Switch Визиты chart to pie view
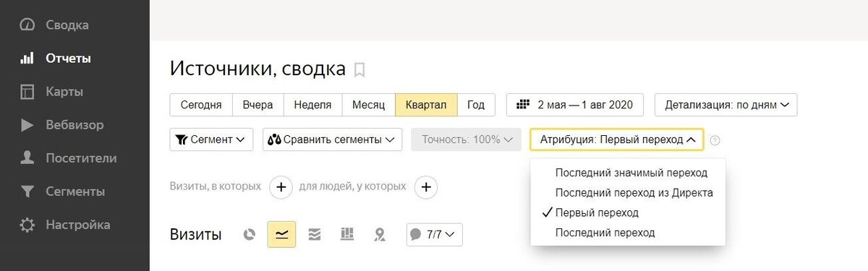The image size is (868, 271). (250, 234)
